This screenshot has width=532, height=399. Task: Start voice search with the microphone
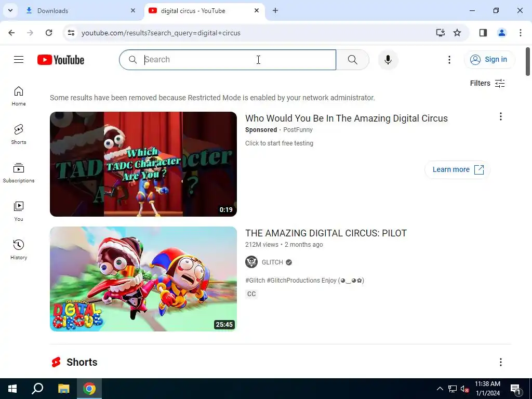click(388, 60)
